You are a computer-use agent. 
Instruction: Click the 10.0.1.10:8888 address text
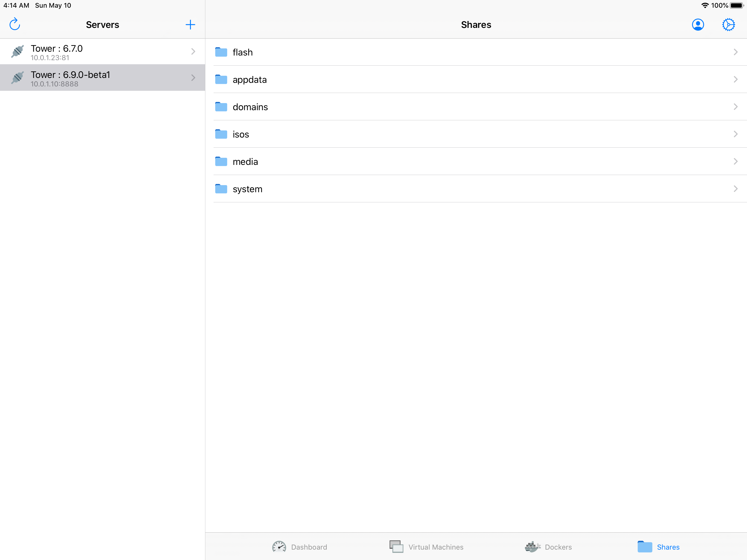click(54, 84)
